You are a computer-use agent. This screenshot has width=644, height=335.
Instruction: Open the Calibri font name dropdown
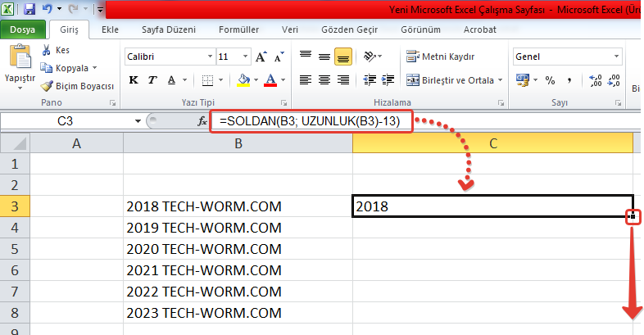208,57
